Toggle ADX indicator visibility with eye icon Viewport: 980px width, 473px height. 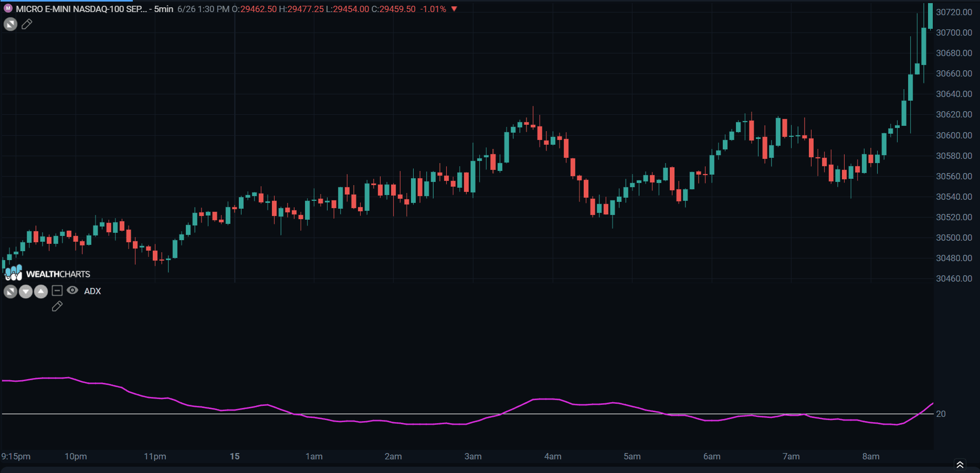click(72, 290)
